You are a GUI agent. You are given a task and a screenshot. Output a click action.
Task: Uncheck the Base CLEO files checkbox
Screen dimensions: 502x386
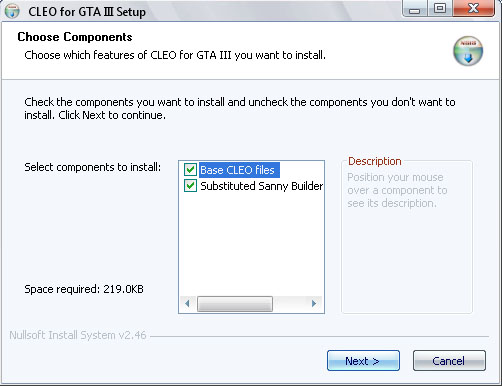(x=190, y=170)
